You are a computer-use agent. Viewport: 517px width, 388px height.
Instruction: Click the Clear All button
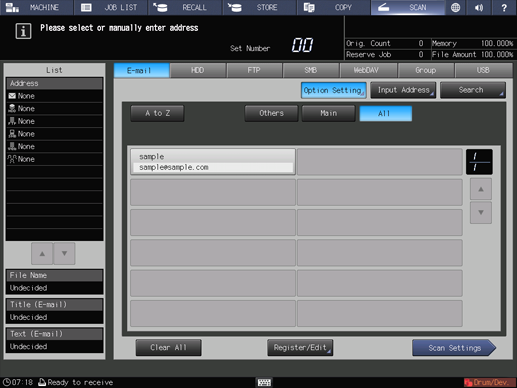168,348
